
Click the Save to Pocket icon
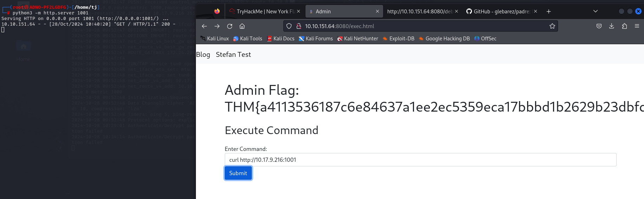point(599,26)
